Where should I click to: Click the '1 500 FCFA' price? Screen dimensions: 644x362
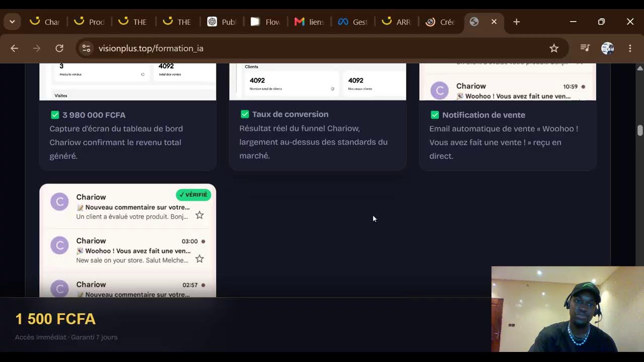(x=55, y=319)
